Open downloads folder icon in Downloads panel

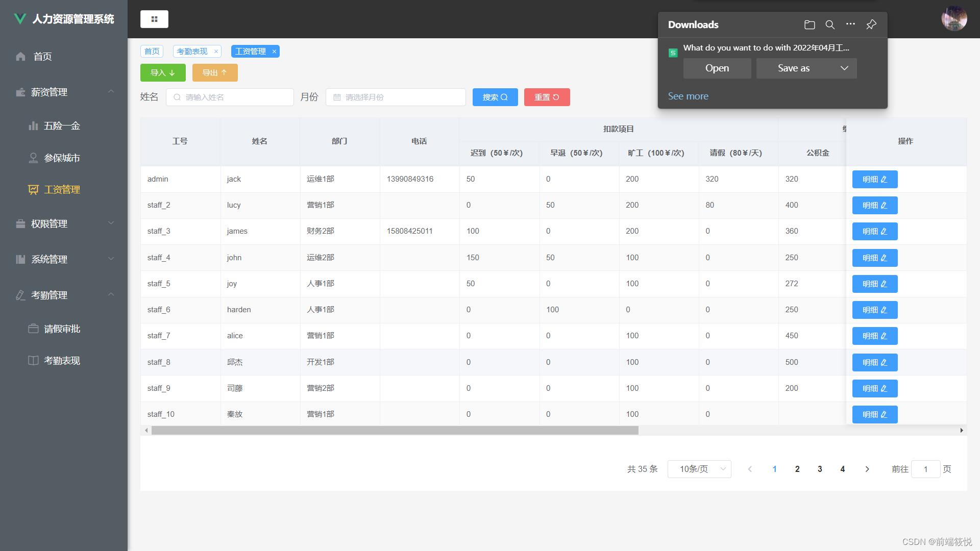tap(810, 24)
